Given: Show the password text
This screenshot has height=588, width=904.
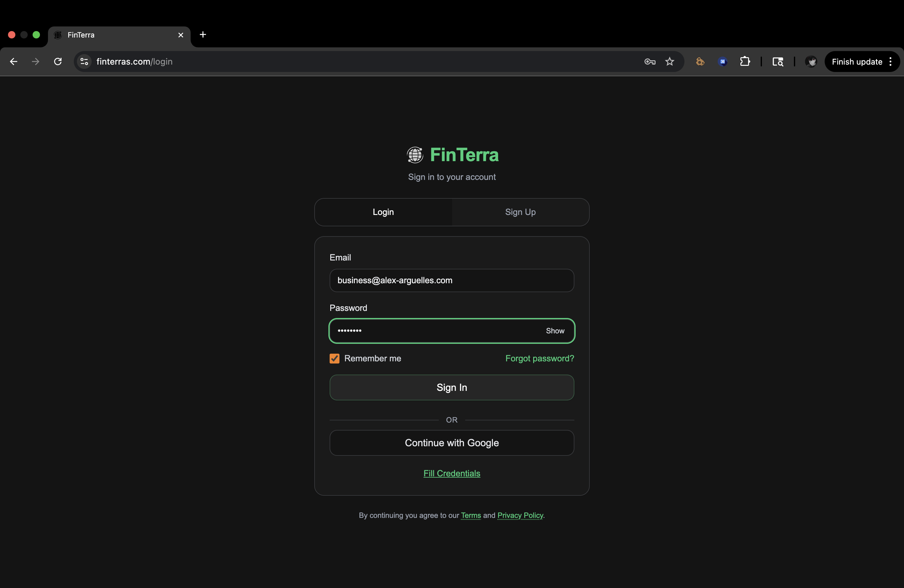Looking at the screenshot, I should 555,331.
